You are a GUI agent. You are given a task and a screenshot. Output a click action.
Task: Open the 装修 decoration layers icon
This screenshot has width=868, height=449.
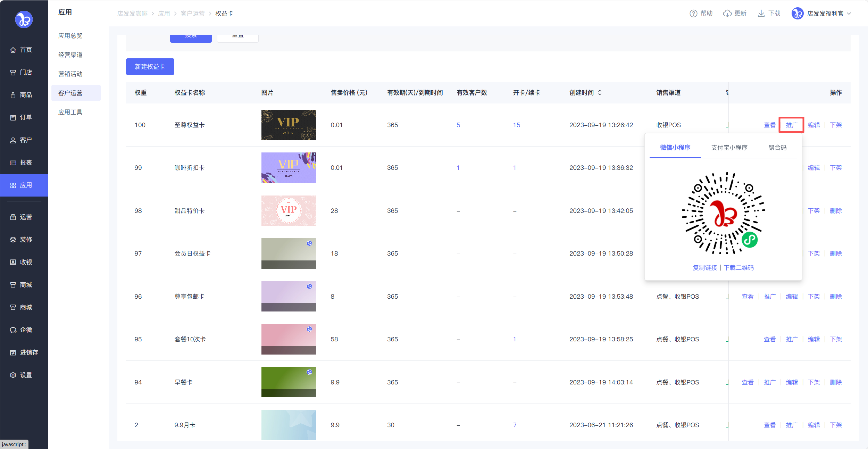coord(13,240)
